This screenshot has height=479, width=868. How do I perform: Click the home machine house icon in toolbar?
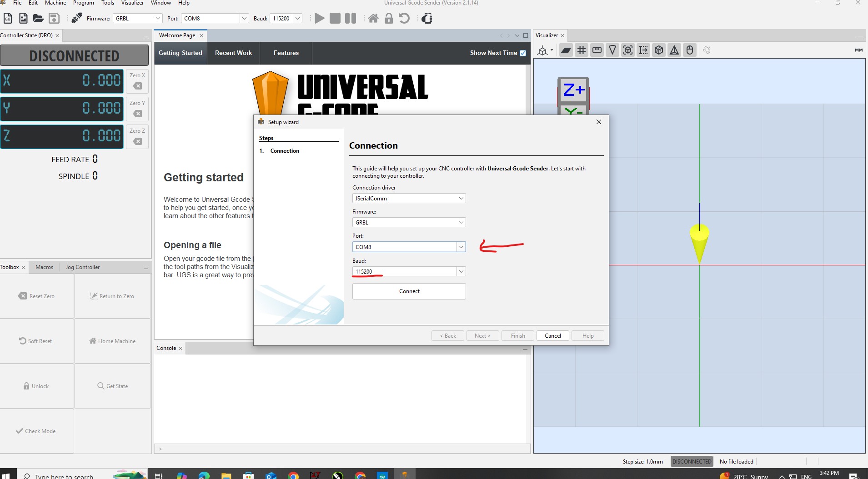click(x=373, y=18)
